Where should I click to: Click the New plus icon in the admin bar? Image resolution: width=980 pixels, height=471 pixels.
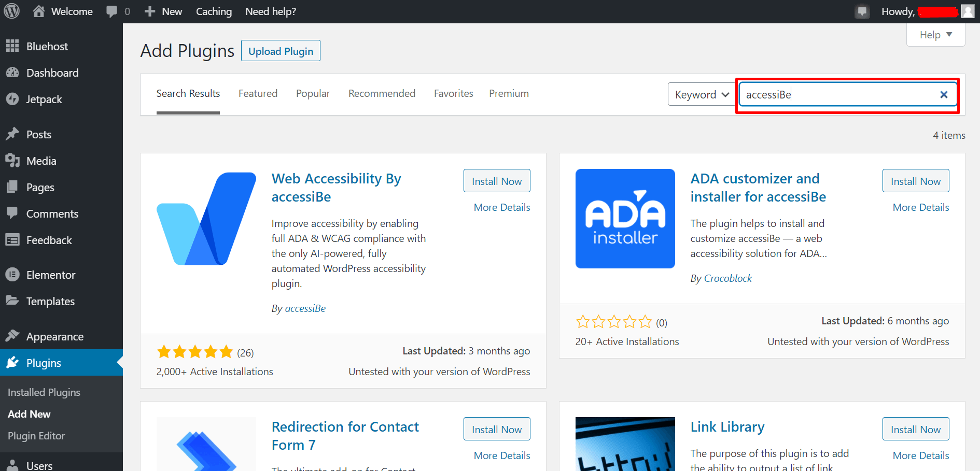[150, 11]
